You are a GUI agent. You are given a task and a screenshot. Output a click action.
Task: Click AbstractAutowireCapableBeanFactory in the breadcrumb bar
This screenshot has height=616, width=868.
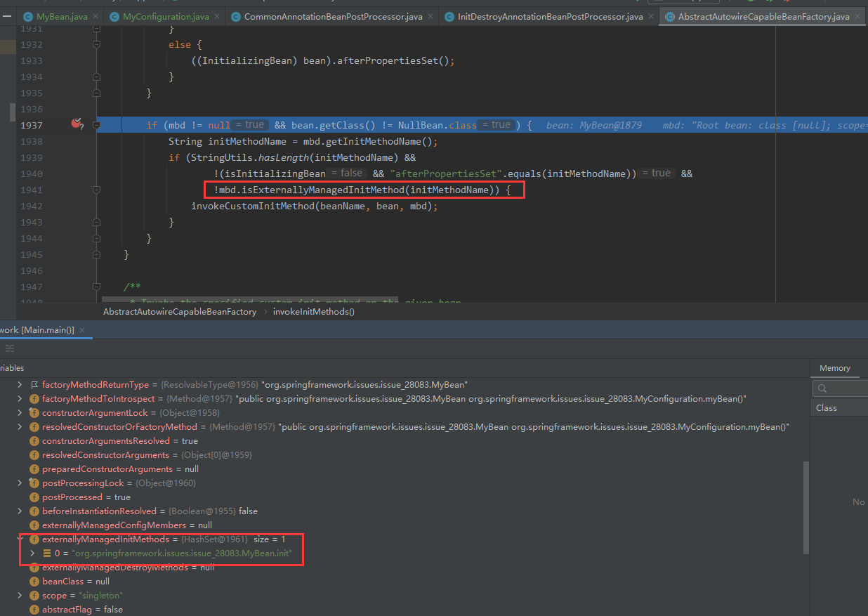(180, 312)
